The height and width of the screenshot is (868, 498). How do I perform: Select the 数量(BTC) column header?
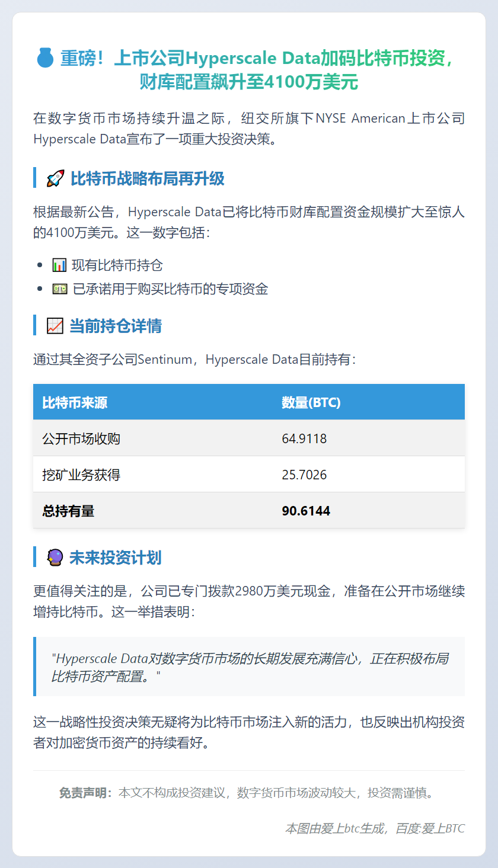tap(311, 403)
